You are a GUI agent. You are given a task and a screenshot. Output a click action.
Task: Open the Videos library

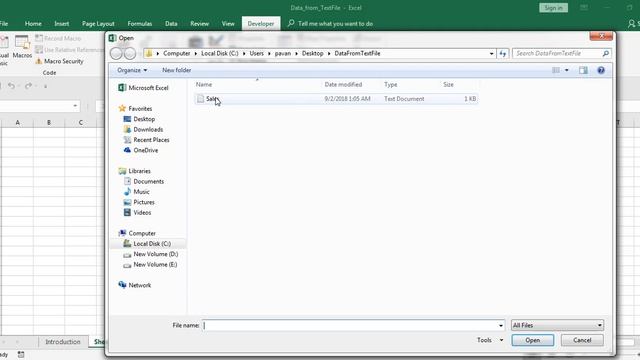pos(138,213)
